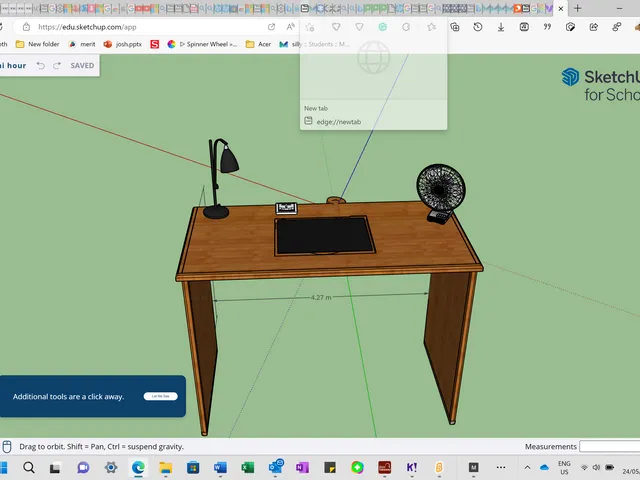Open Kahoot K! taskbar icon
Viewport: 640px width, 480px height.
click(x=412, y=467)
